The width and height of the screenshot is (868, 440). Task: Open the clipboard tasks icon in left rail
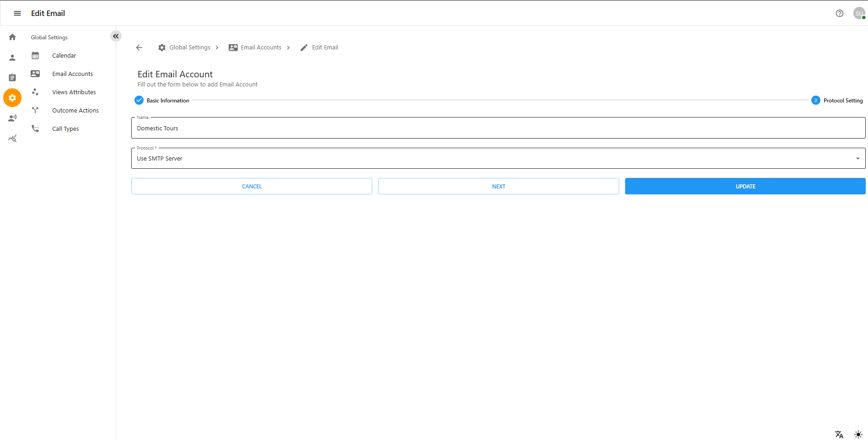click(12, 77)
